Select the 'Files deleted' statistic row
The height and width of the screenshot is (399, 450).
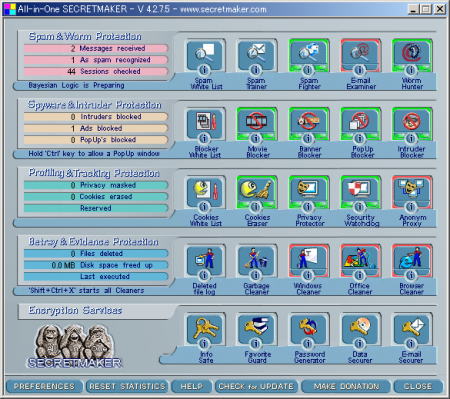pos(96,254)
